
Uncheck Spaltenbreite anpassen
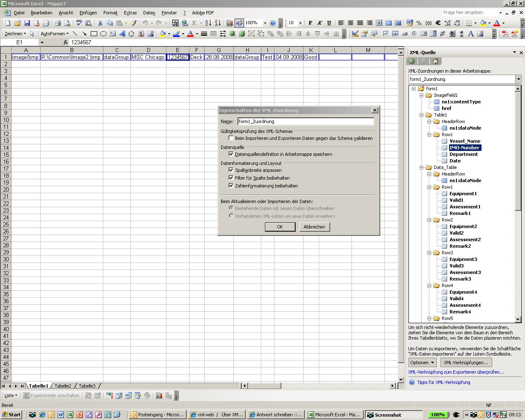[x=231, y=170]
